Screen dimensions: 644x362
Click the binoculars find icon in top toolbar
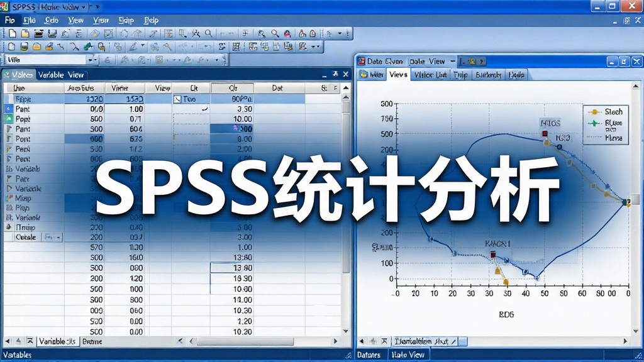pyautogui.click(x=196, y=33)
